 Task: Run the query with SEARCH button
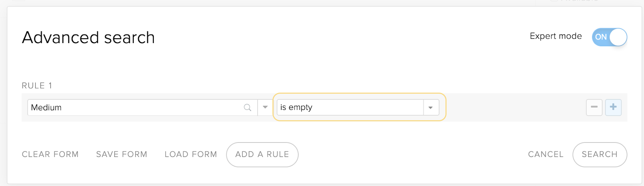tap(600, 155)
